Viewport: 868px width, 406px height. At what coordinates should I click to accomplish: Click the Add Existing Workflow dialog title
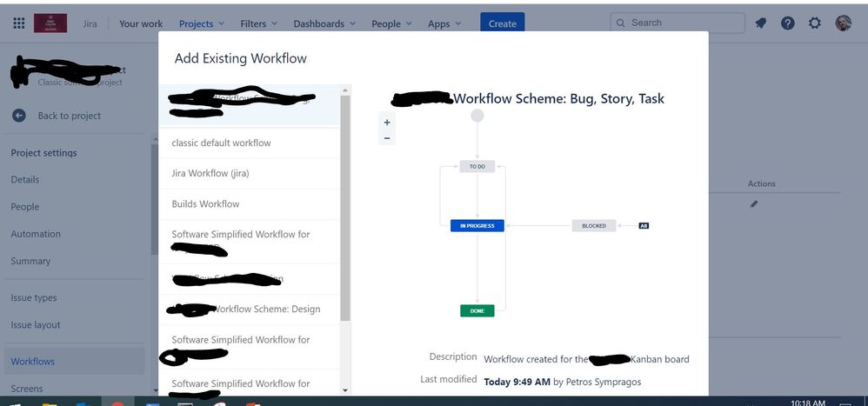tap(240, 58)
